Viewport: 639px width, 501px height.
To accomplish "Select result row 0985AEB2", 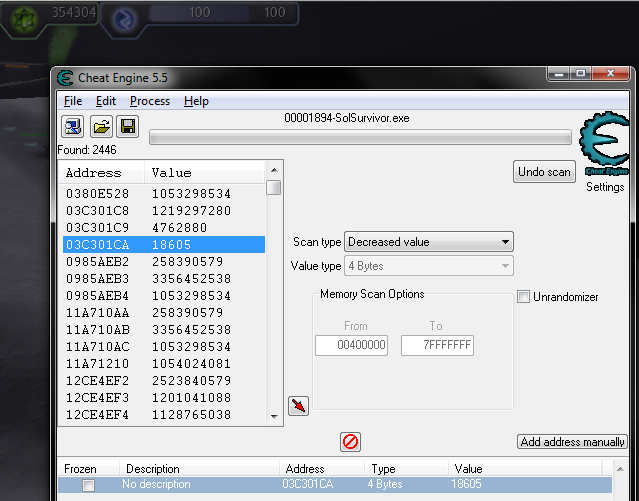I will pyautogui.click(x=163, y=262).
